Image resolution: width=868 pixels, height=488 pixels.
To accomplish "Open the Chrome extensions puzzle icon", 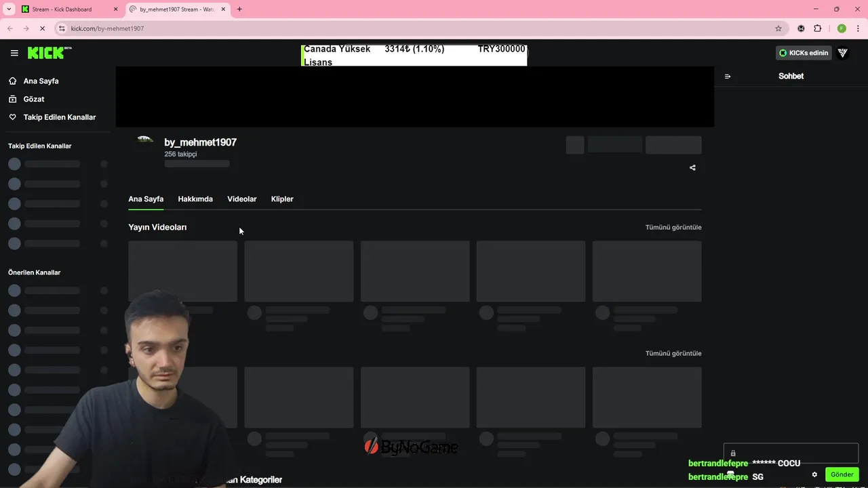I will pos(817,28).
